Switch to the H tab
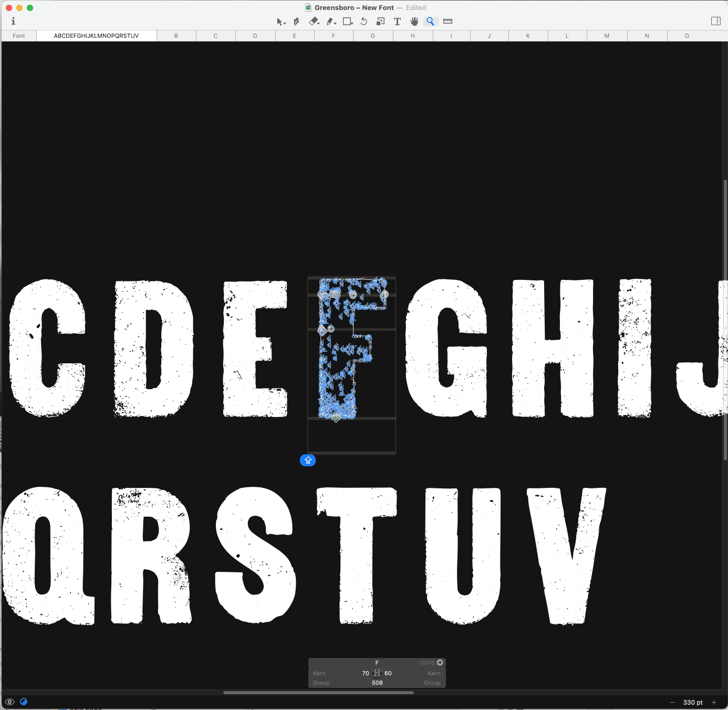This screenshot has width=728, height=710. point(413,36)
